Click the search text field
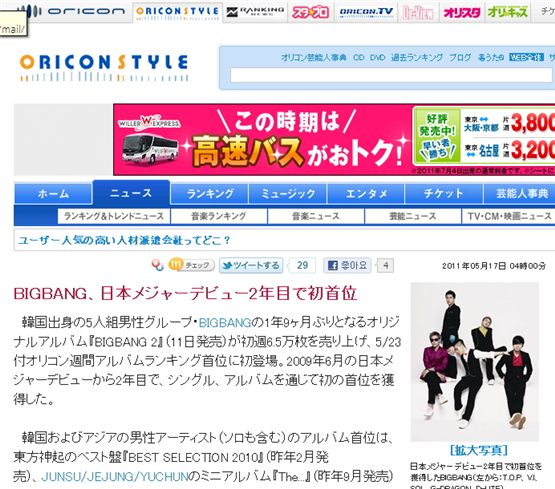The image size is (555, 489). point(391,75)
